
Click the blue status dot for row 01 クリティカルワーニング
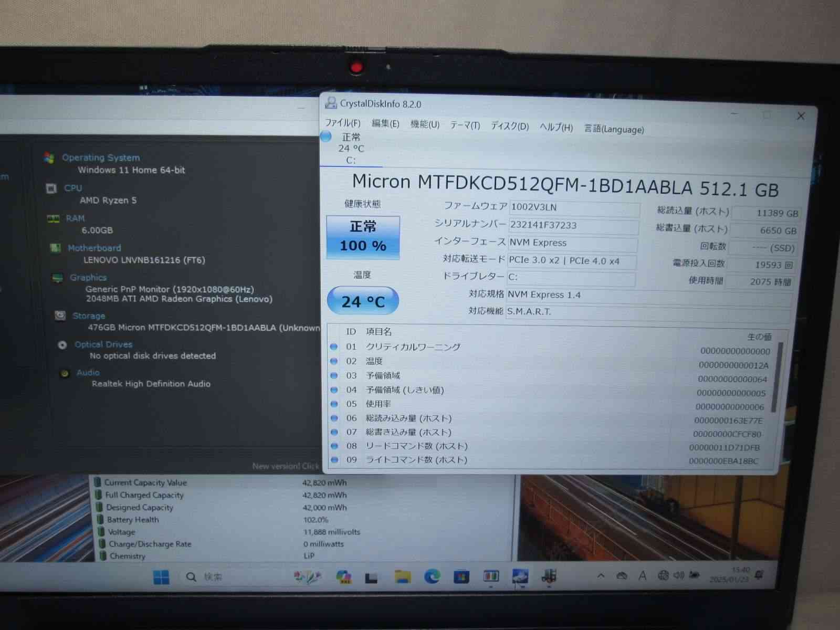click(x=334, y=346)
